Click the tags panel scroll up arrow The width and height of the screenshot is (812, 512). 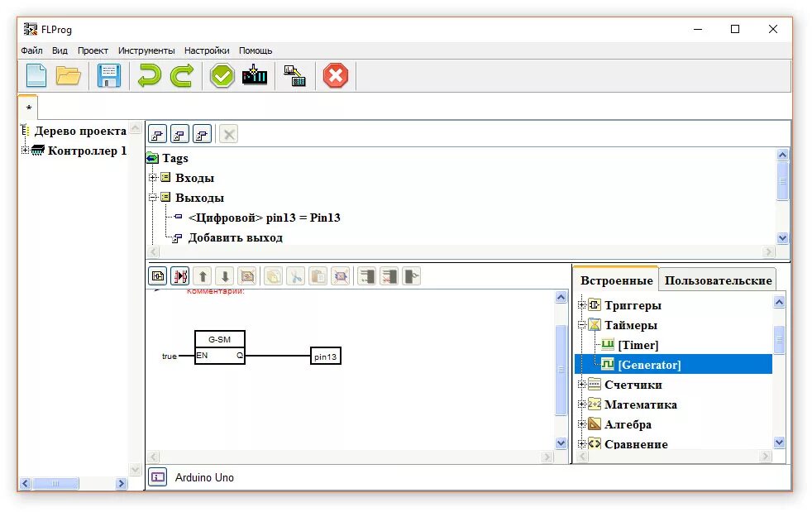click(782, 155)
